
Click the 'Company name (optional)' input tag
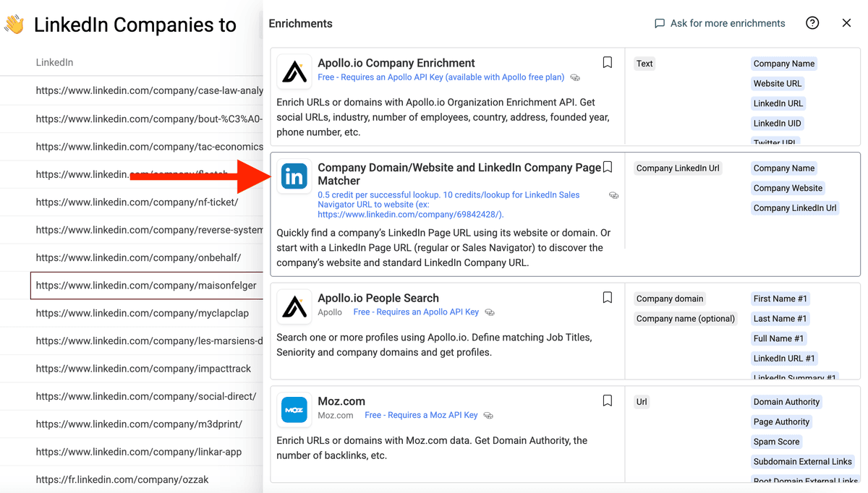coord(686,319)
